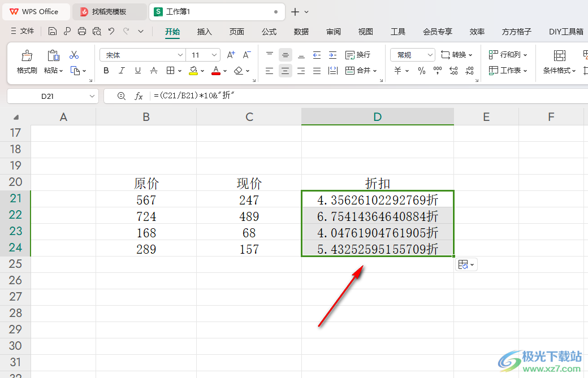Image resolution: width=588 pixels, height=378 pixels.
Task: Toggle align right
Action: [301, 71]
